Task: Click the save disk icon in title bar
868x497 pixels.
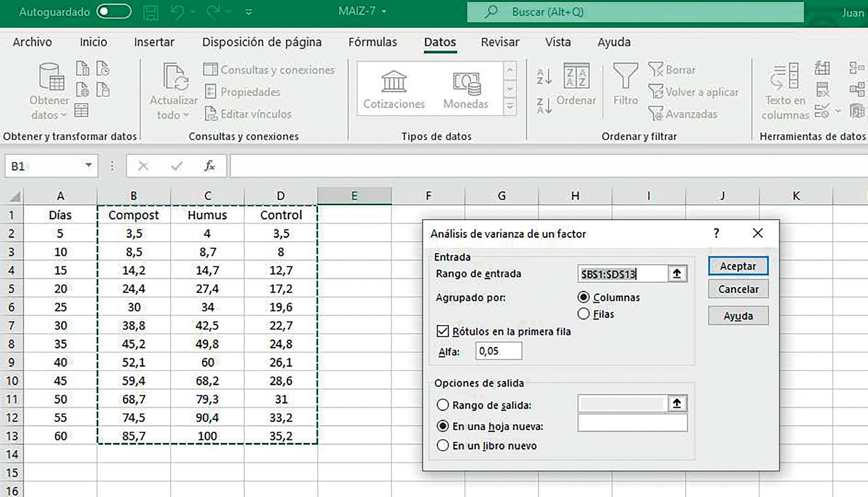Action: 150,12
